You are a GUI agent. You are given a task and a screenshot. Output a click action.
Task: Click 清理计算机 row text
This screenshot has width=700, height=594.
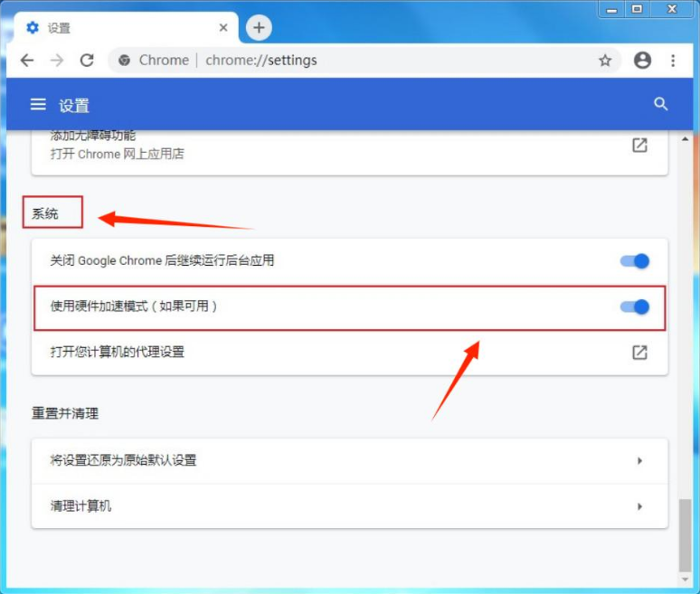coord(80,506)
